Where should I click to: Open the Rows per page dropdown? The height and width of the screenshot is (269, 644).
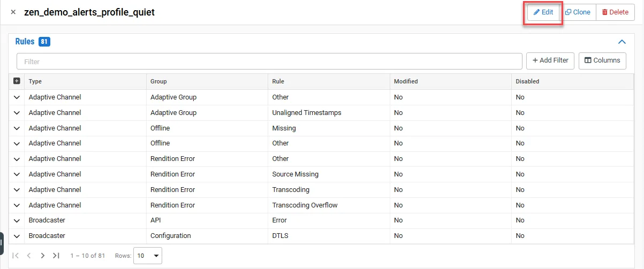tap(147, 256)
